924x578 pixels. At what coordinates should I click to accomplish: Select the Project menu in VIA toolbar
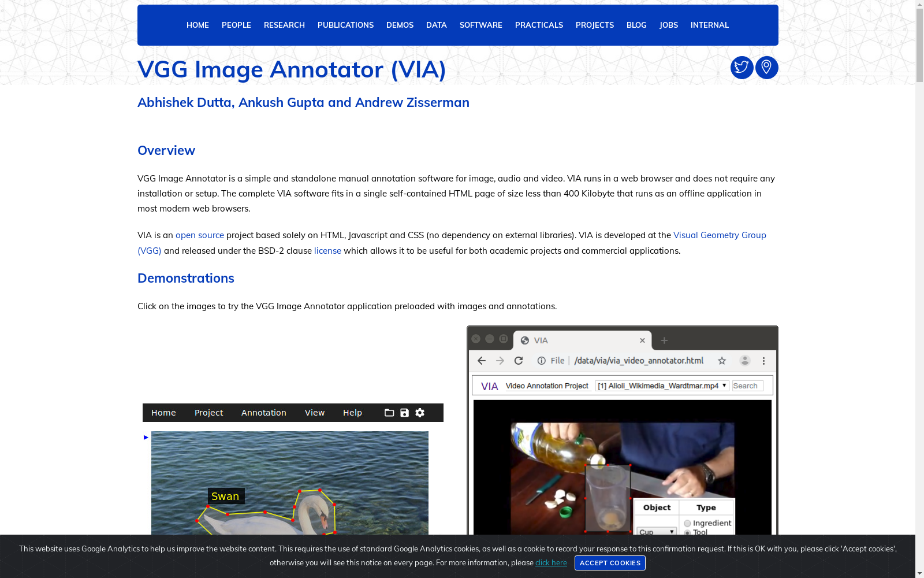[208, 413]
